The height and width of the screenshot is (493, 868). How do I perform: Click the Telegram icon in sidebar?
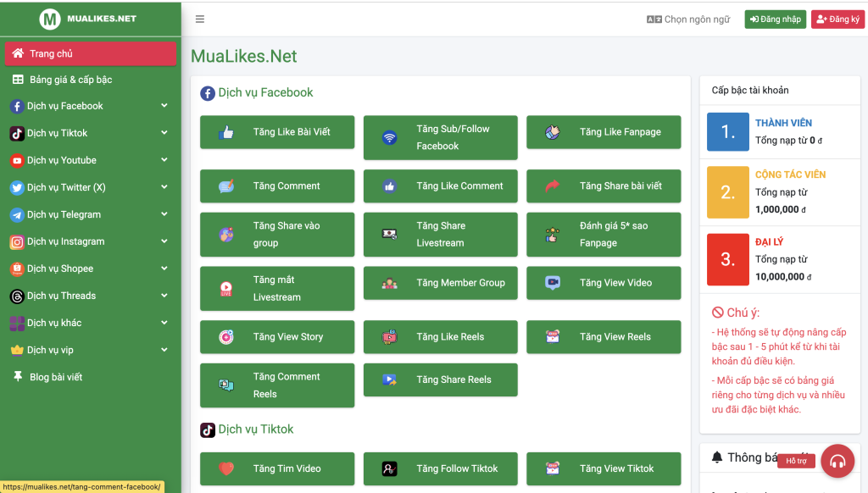click(17, 214)
